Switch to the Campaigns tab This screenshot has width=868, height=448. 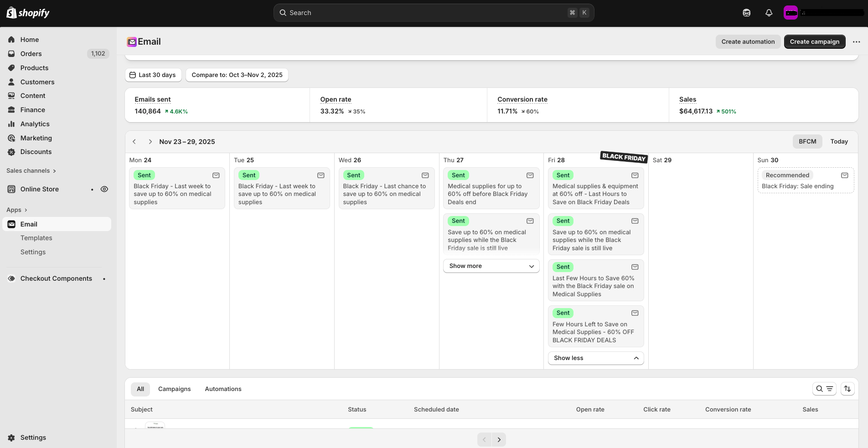point(175,389)
